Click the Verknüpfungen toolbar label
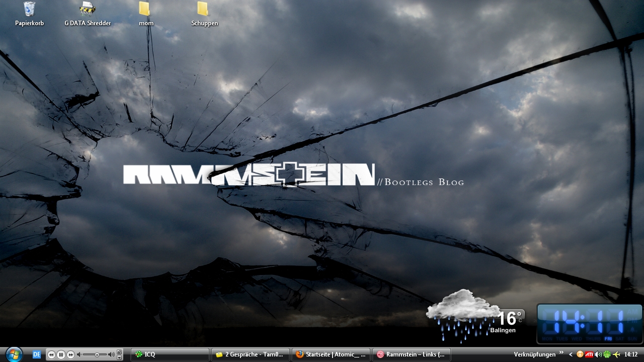644x362 pixels. click(535, 354)
